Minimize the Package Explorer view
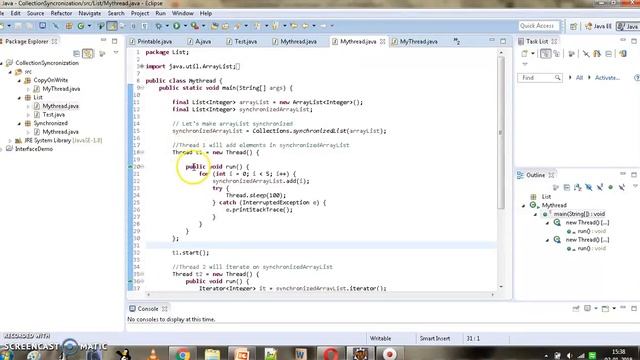640x360 pixels. coord(104,40)
